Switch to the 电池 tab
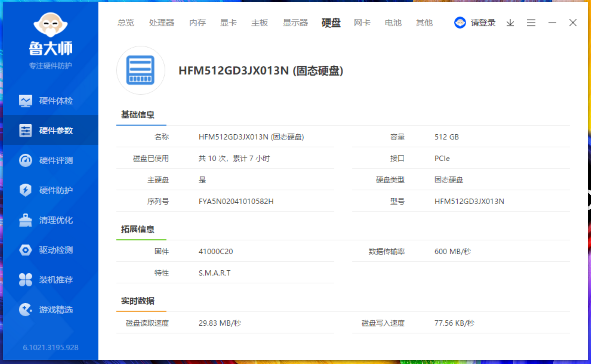The height and width of the screenshot is (364, 591). [x=393, y=23]
